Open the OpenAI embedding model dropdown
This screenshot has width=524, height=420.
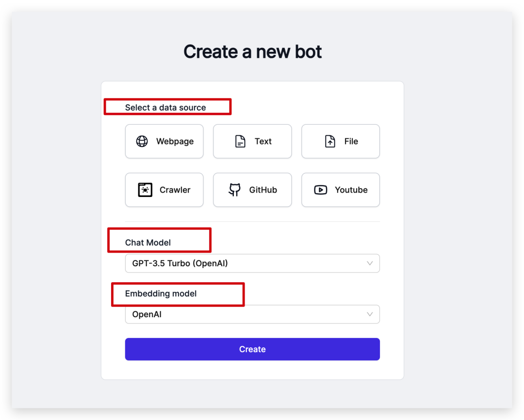pos(252,314)
